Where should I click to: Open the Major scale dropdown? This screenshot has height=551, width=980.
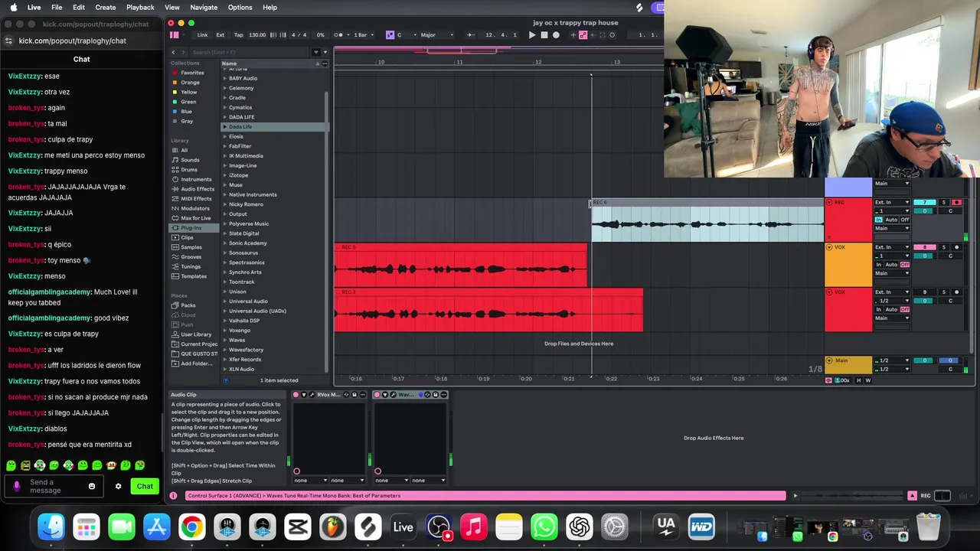point(436,35)
